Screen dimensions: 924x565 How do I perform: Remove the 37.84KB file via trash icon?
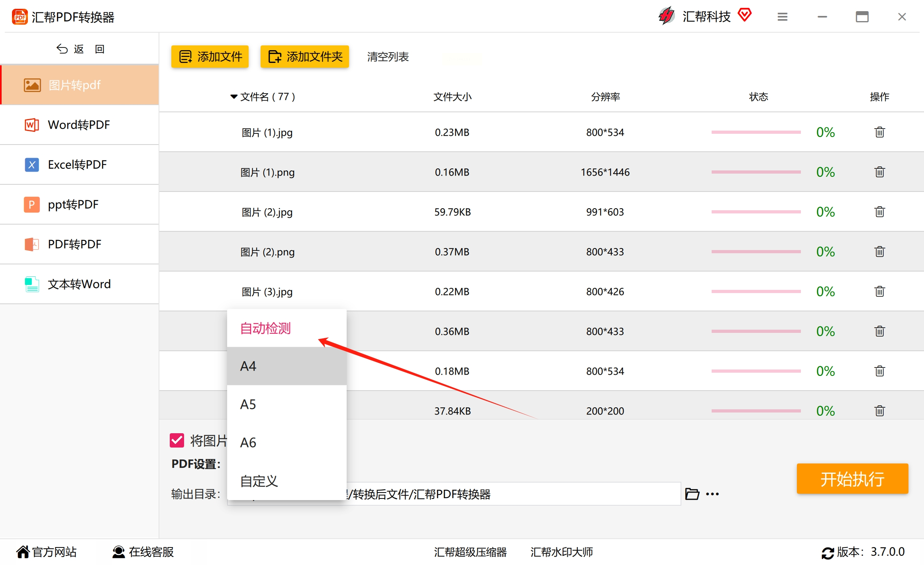pos(879,411)
